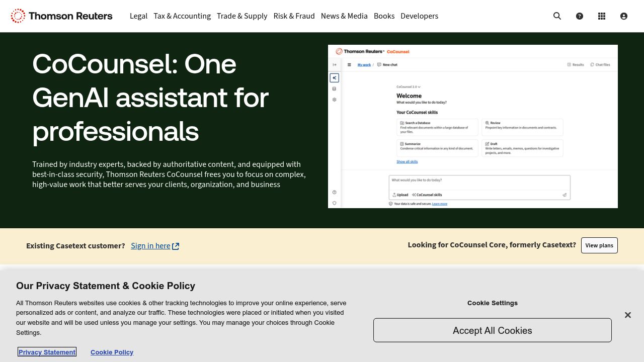Click the CoCounsel product screenshot image
This screenshot has height=362, width=644.
pyautogui.click(x=473, y=126)
